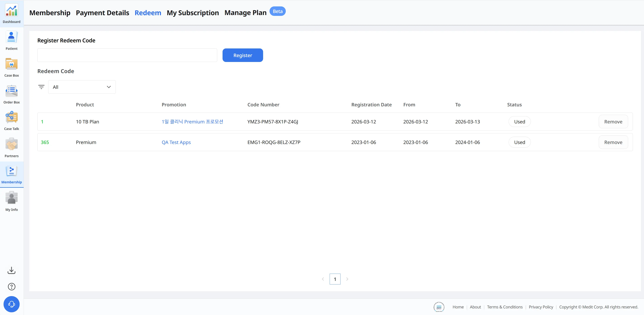Remove the 10 TB Plan redeem code
The image size is (644, 315).
(x=613, y=122)
